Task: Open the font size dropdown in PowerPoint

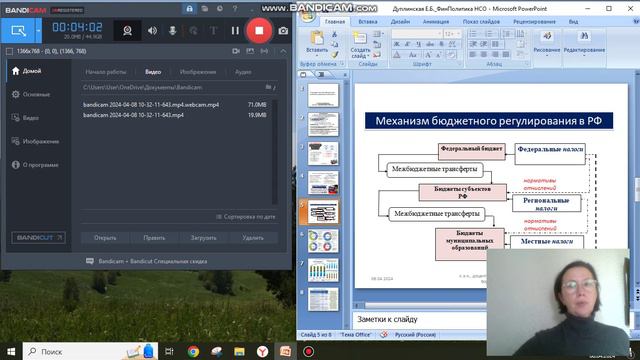Action: point(459,34)
